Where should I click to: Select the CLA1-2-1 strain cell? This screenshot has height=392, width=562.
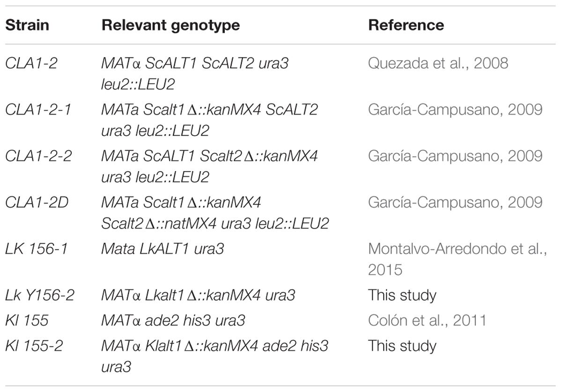click(38, 110)
